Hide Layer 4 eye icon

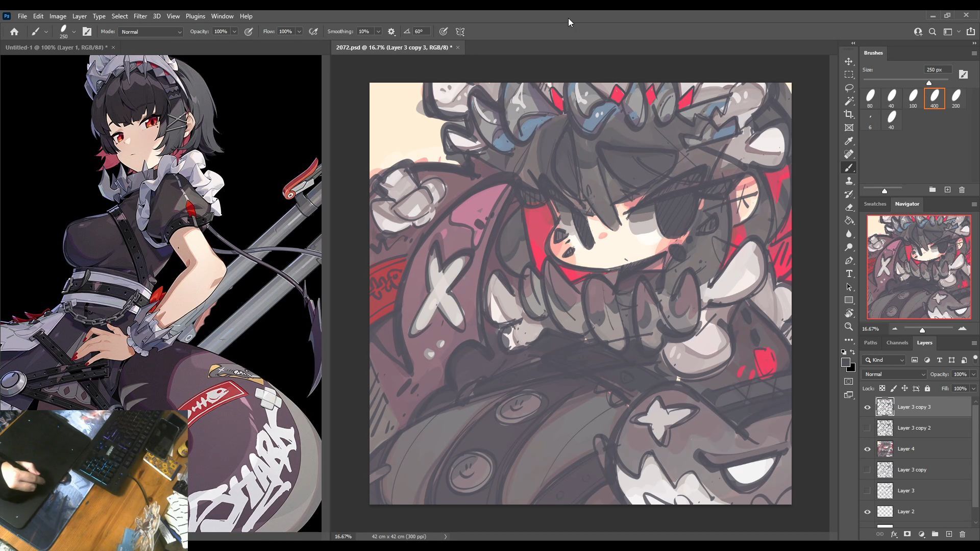(867, 449)
